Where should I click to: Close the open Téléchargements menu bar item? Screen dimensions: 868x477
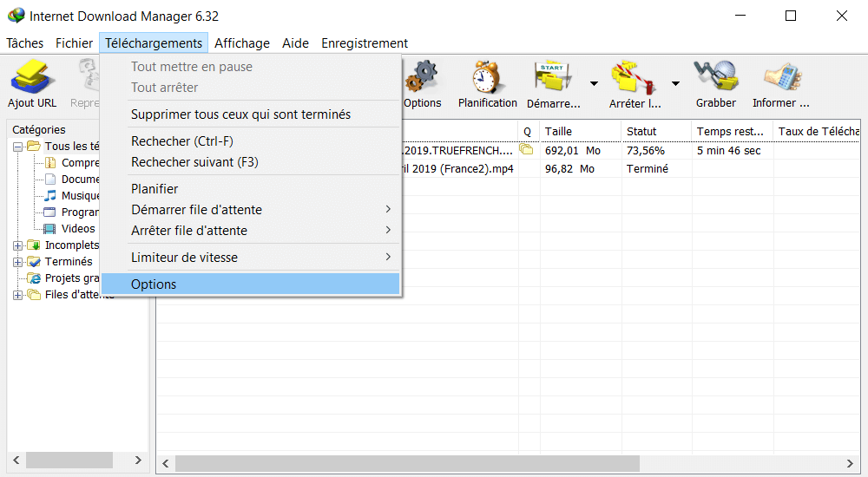pyautogui.click(x=154, y=43)
